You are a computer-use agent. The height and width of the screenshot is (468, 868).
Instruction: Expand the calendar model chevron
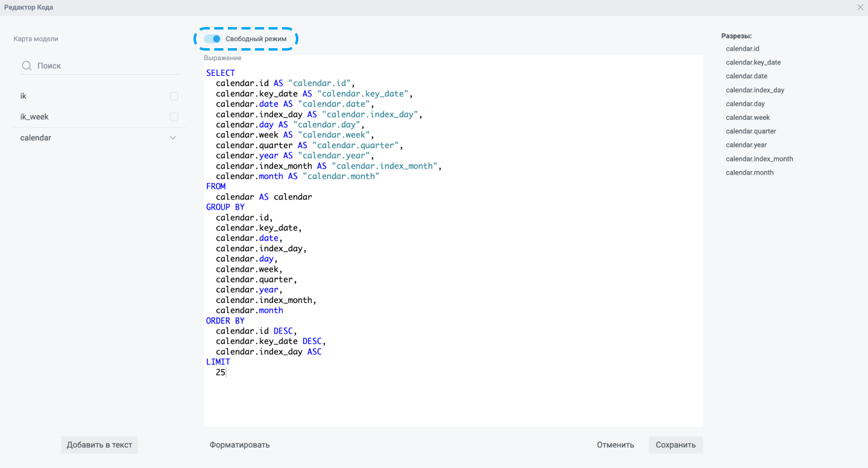coord(173,138)
